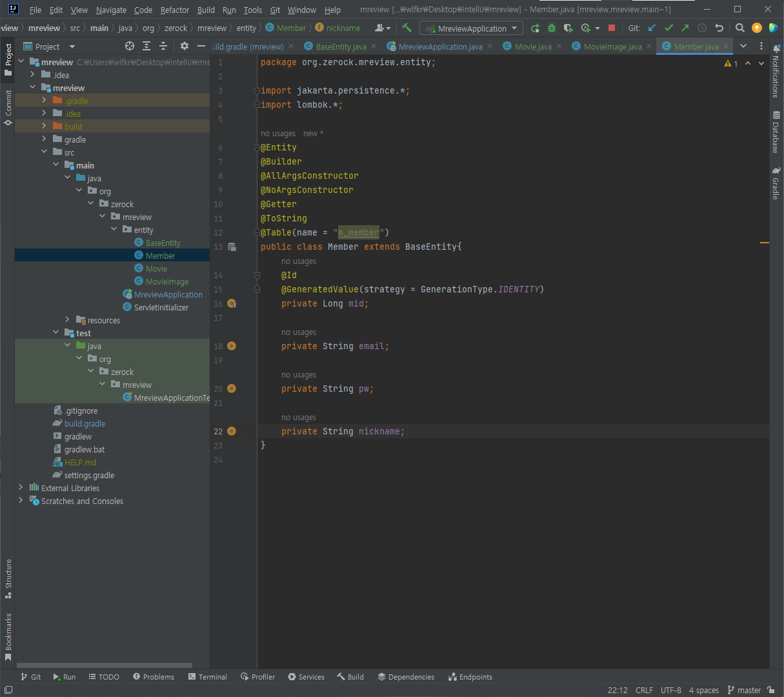Open the Dependencies tool window

pos(406,677)
